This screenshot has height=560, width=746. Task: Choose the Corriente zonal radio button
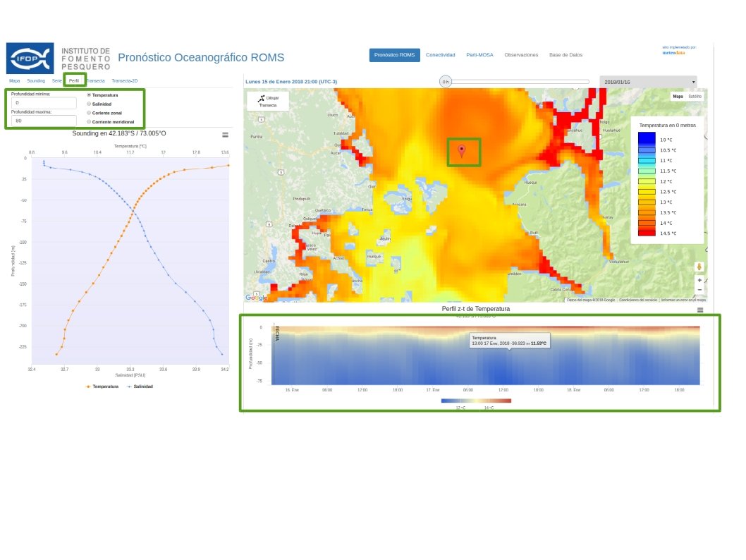89,113
